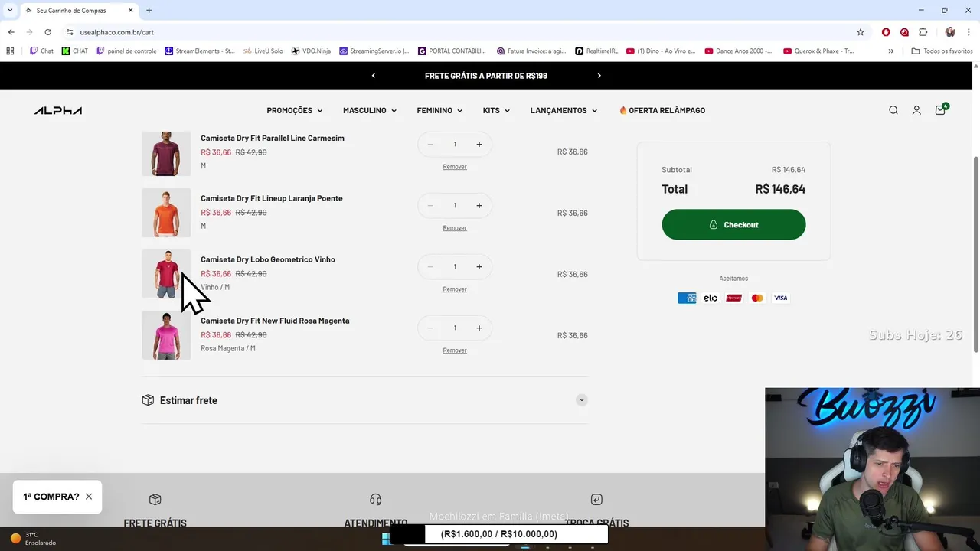
Task: Go back in browser history
Action: pos(11,32)
